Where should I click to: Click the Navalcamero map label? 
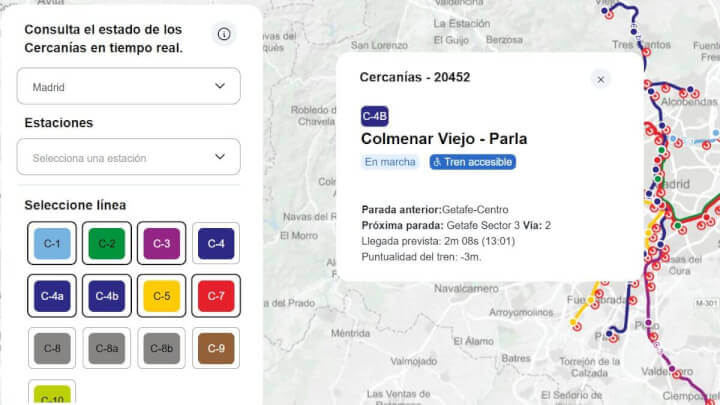(466, 288)
